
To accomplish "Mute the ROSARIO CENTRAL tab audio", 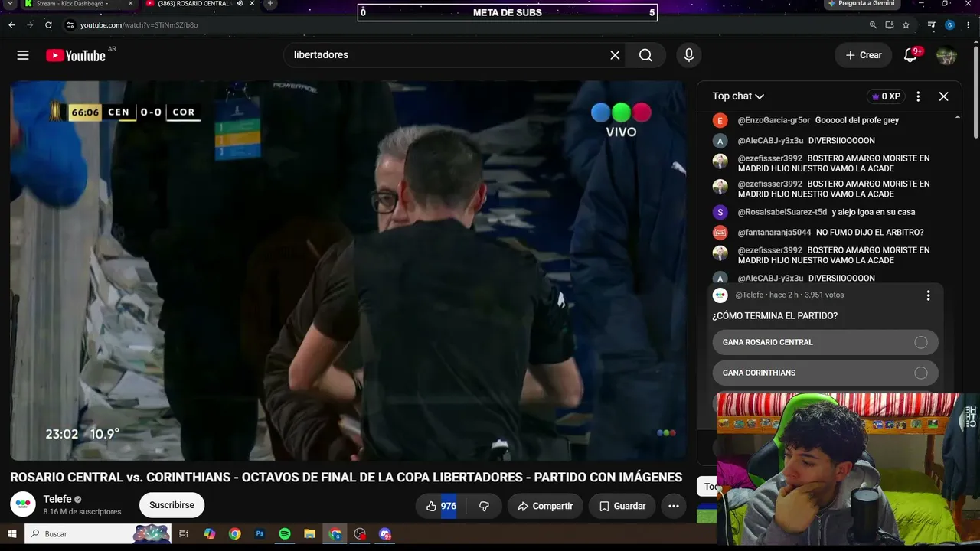I will [240, 4].
